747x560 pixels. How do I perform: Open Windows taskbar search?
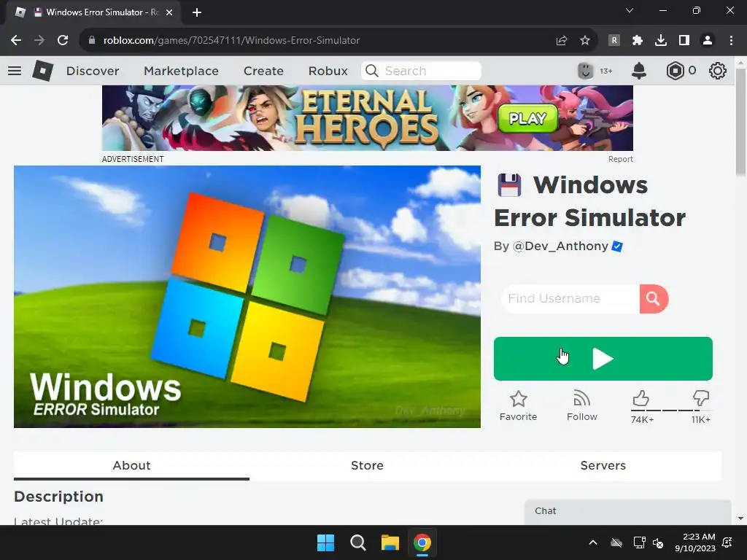tap(357, 542)
